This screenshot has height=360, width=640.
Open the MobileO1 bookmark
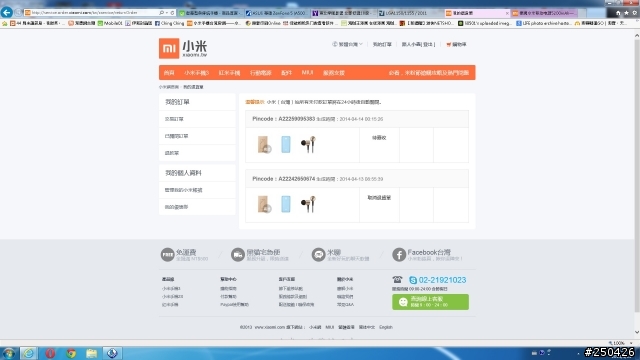coord(110,23)
